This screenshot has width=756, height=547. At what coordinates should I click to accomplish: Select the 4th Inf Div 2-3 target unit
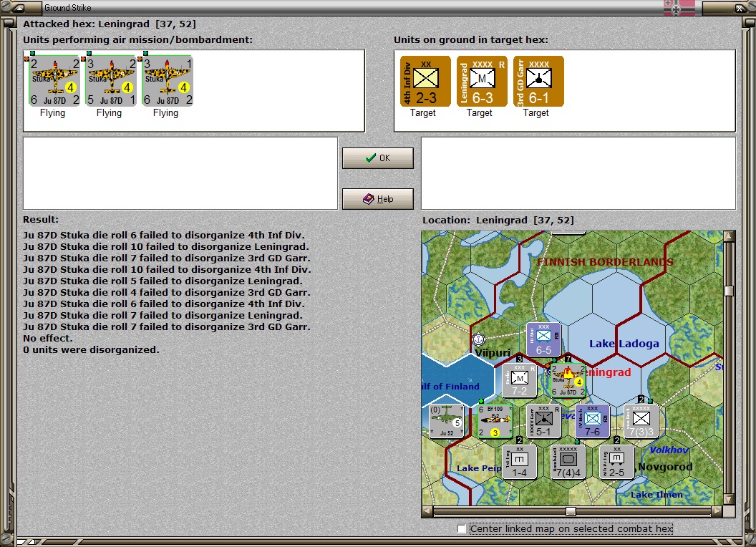pyautogui.click(x=425, y=81)
